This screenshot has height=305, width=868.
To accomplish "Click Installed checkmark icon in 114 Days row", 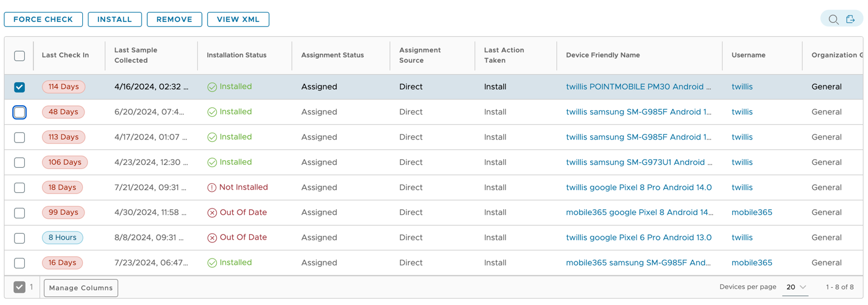I will (212, 87).
